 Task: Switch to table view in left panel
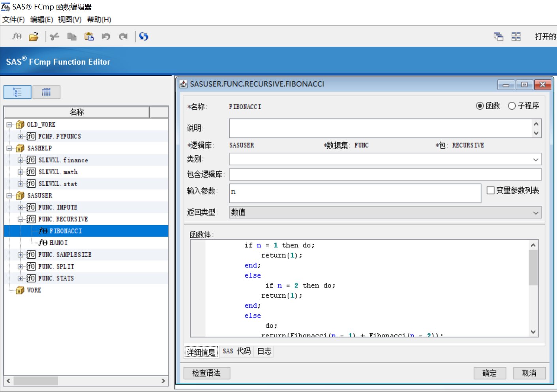tap(47, 92)
